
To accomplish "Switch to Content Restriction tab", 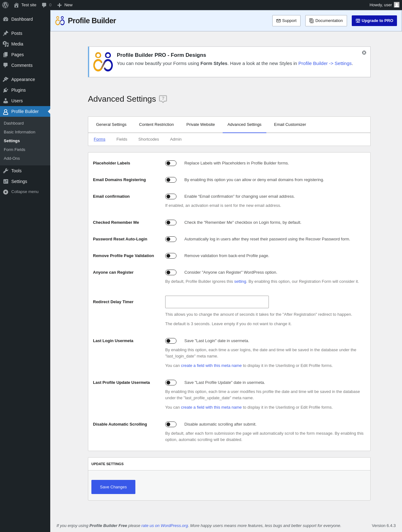I will click(156, 125).
